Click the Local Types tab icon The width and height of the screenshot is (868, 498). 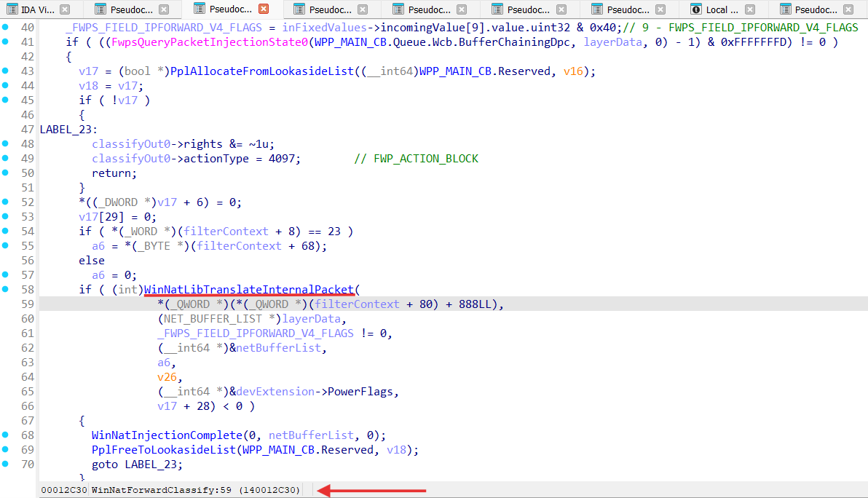(696, 9)
